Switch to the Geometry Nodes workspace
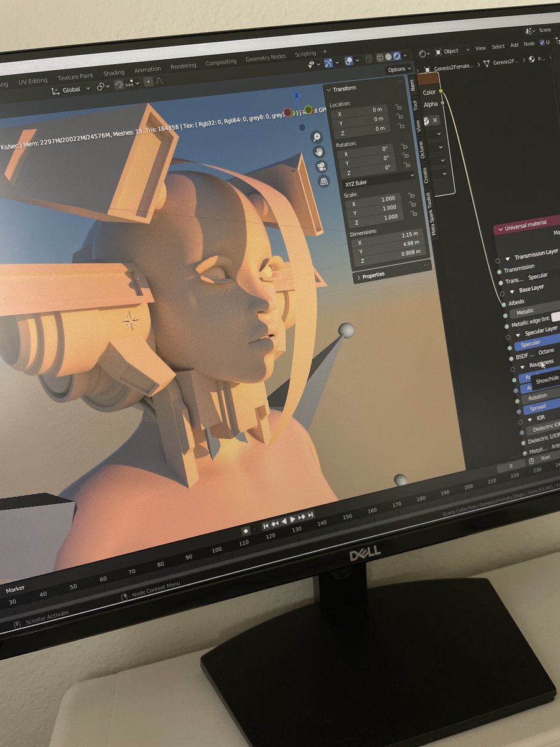This screenshot has height=747, width=560. click(266, 58)
